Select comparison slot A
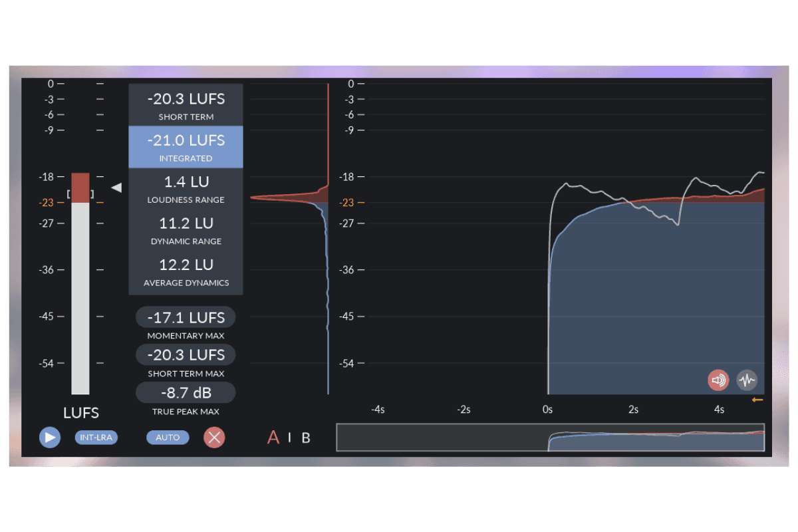This screenshot has width=798, height=532. click(x=273, y=438)
